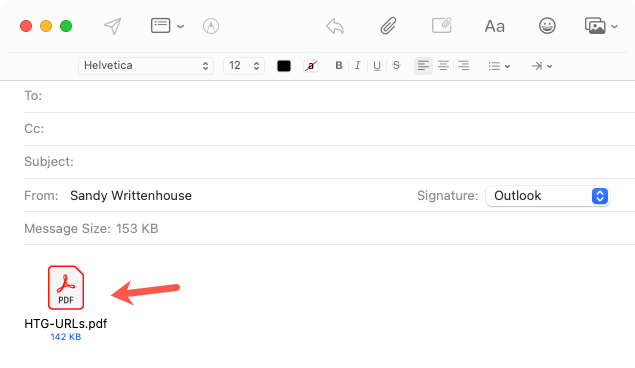The height and width of the screenshot is (368, 635).
Task: Expand header fields dropdown chevron
Action: coord(181,27)
